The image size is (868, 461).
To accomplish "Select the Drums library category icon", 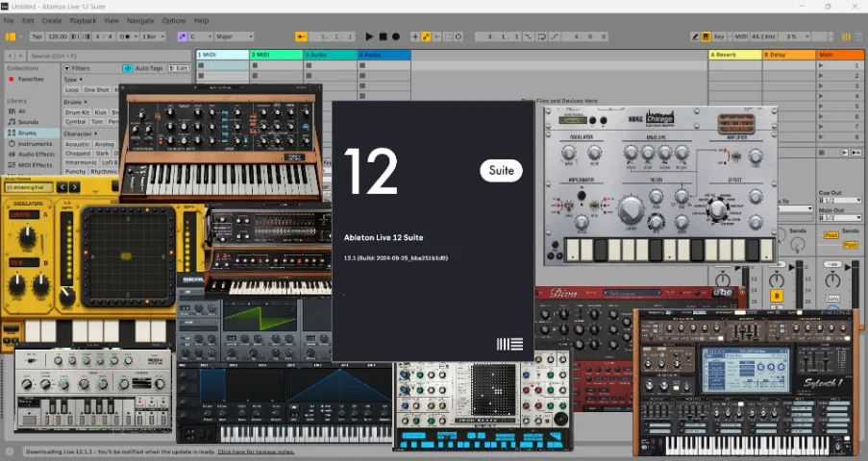I will tap(12, 133).
